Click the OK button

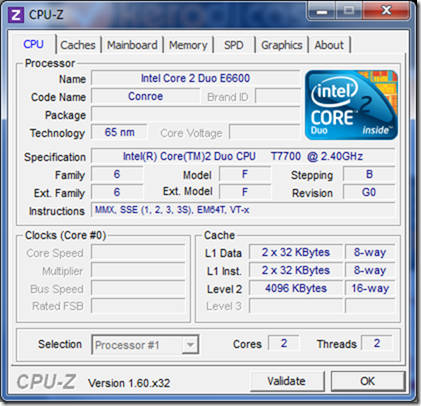[x=368, y=381]
